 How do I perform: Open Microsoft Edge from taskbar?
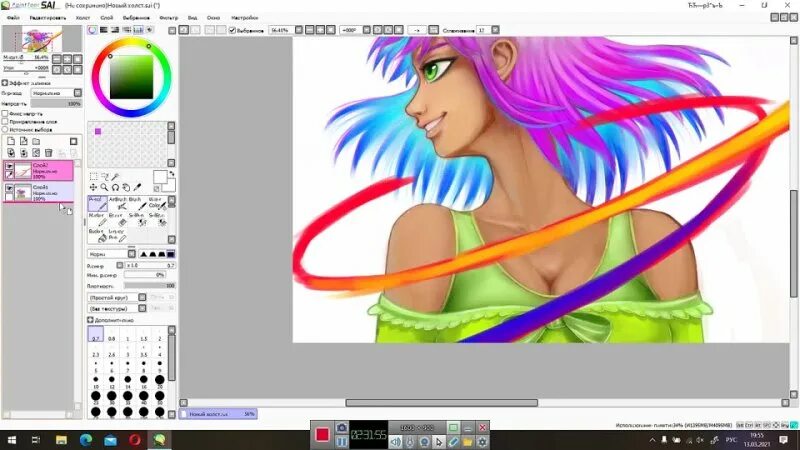[86, 439]
